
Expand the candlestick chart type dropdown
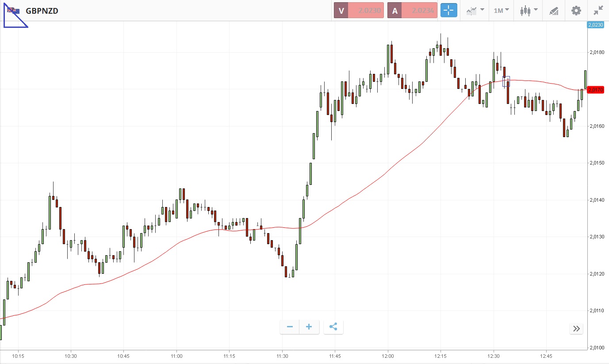coord(529,10)
